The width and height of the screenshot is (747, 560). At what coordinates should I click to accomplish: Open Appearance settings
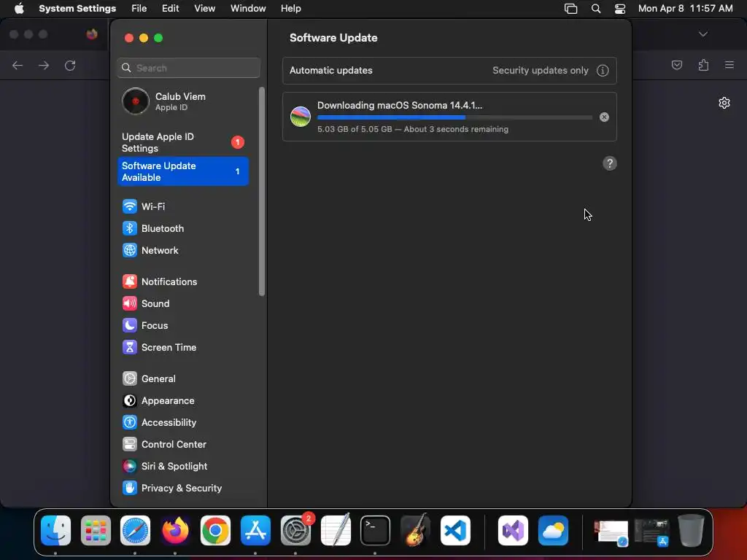tap(183, 401)
